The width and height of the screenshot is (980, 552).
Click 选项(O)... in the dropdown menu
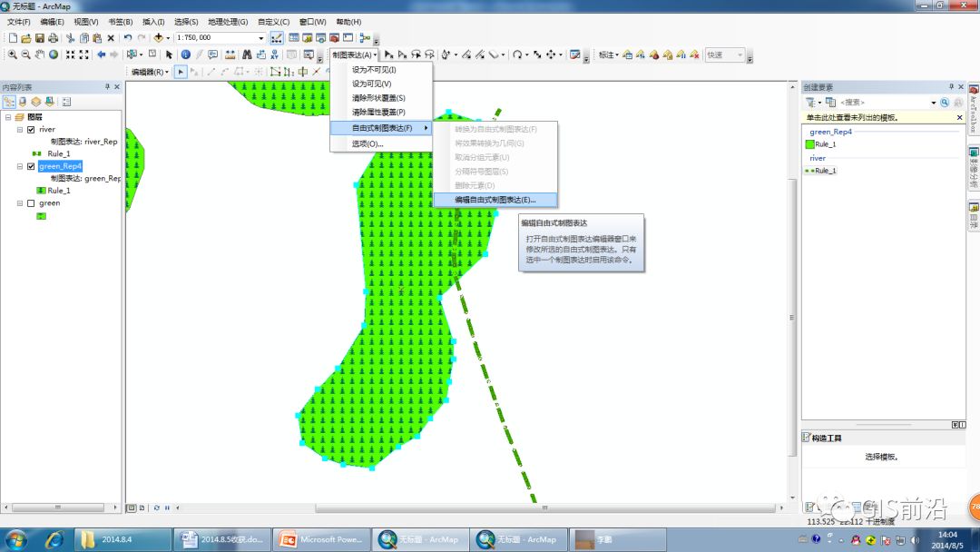367,143
